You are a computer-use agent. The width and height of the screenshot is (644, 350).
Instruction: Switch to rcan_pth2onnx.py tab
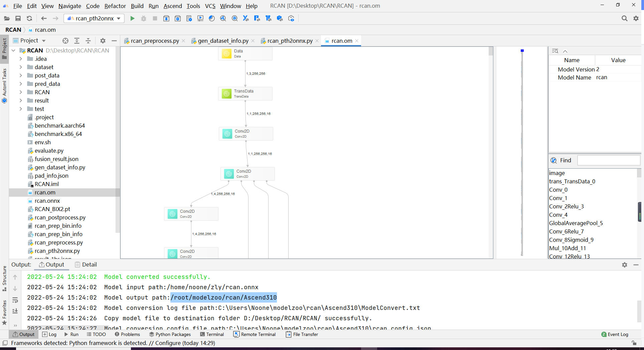(x=290, y=41)
